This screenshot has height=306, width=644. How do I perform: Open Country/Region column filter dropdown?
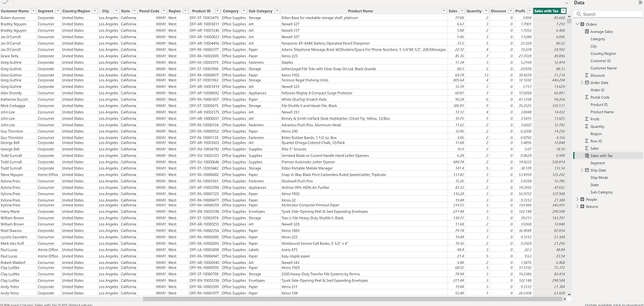coord(95,11)
